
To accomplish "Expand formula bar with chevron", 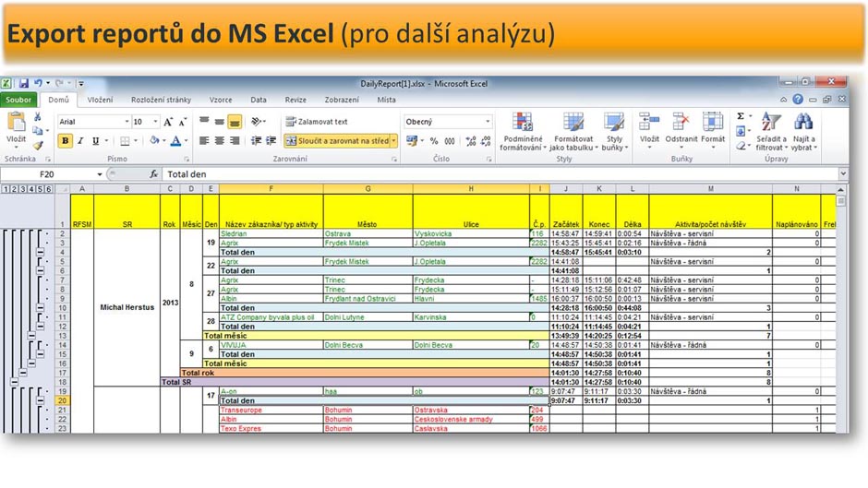I will (843, 173).
